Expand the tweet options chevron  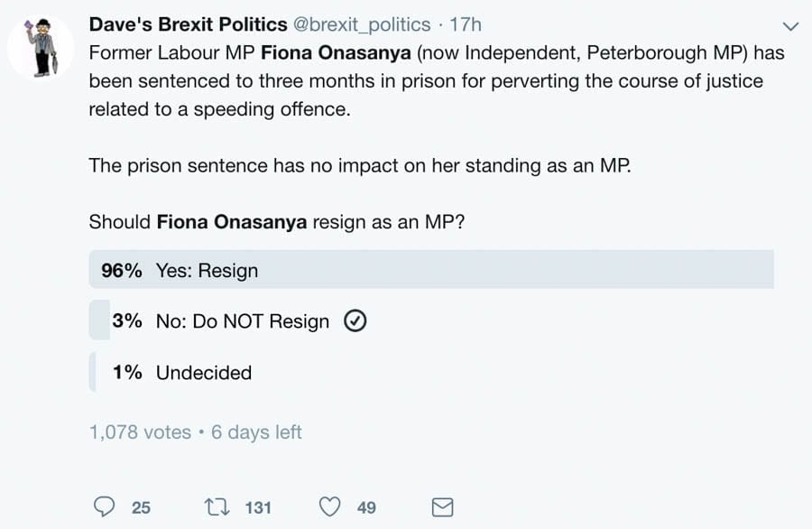coord(791,26)
